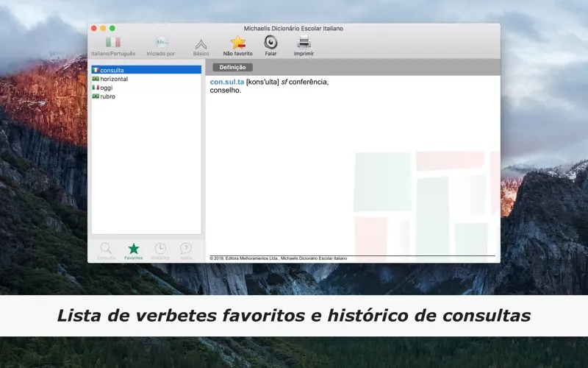This screenshot has width=588, height=368.
Task: Toggle the Não favorito star
Action: tap(237, 43)
